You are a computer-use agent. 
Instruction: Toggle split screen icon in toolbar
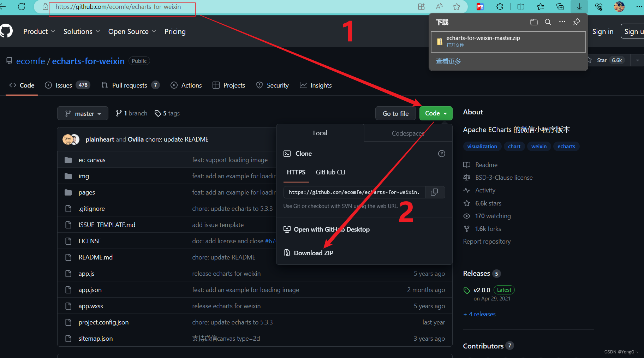click(521, 7)
